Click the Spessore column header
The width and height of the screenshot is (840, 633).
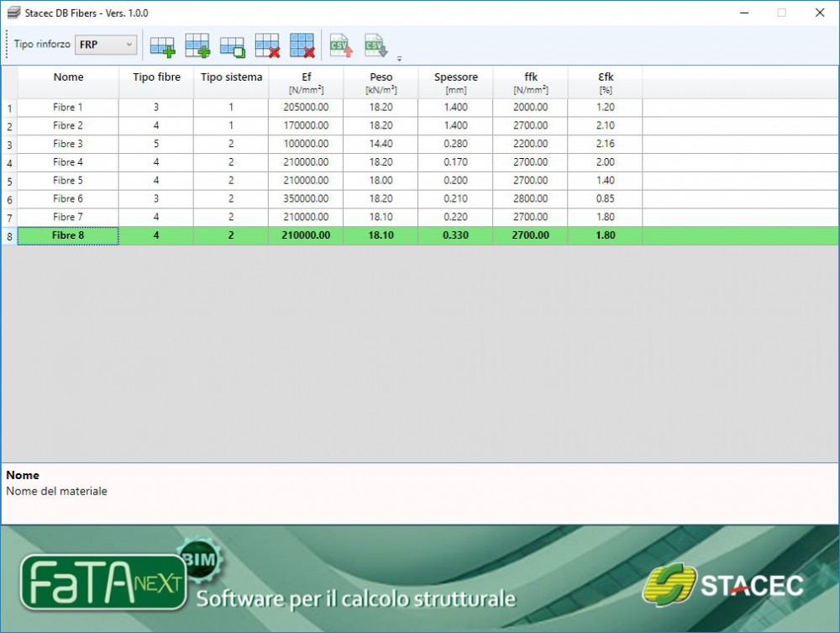pyautogui.click(x=455, y=82)
